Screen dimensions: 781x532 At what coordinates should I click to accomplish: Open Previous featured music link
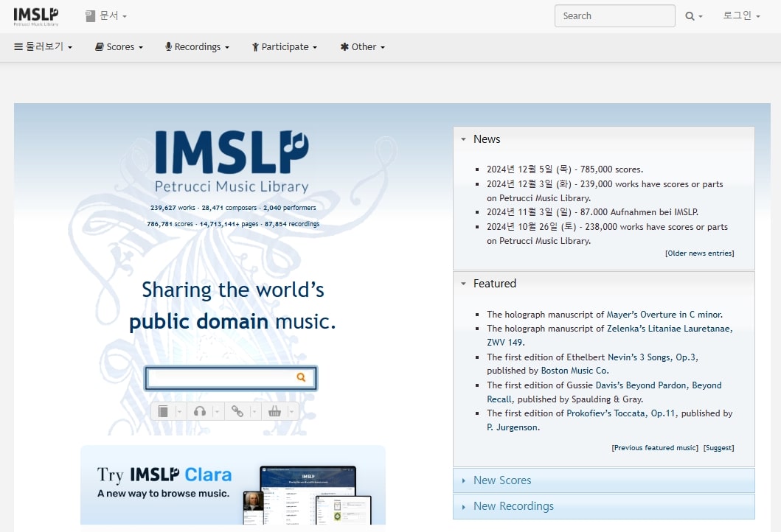[x=655, y=448]
